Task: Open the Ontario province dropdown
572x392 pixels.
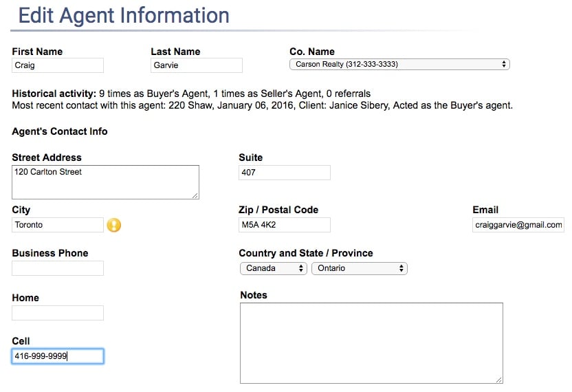Action: tap(360, 268)
